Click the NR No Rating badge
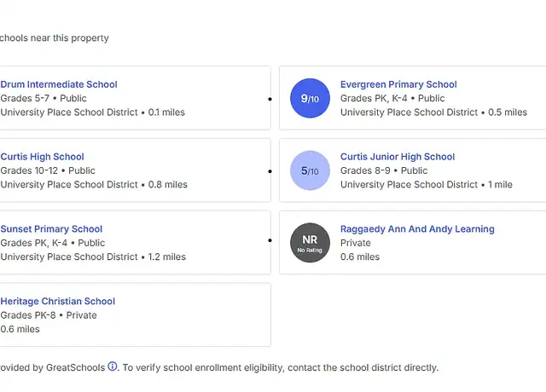The image size is (546, 392). coord(310,243)
